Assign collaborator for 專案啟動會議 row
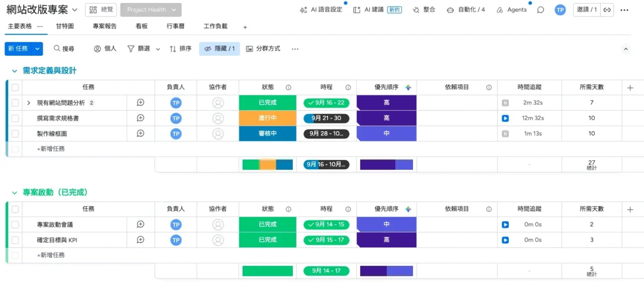The height and width of the screenshot is (283, 644). click(218, 225)
